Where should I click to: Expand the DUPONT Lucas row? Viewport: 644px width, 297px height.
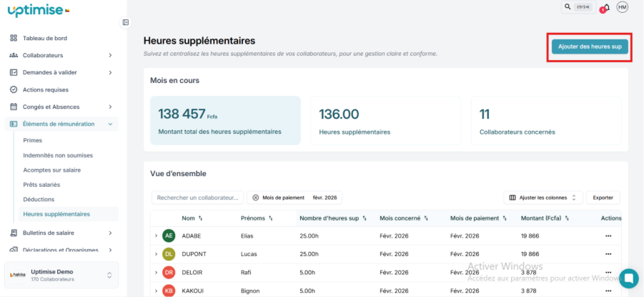[156, 254]
